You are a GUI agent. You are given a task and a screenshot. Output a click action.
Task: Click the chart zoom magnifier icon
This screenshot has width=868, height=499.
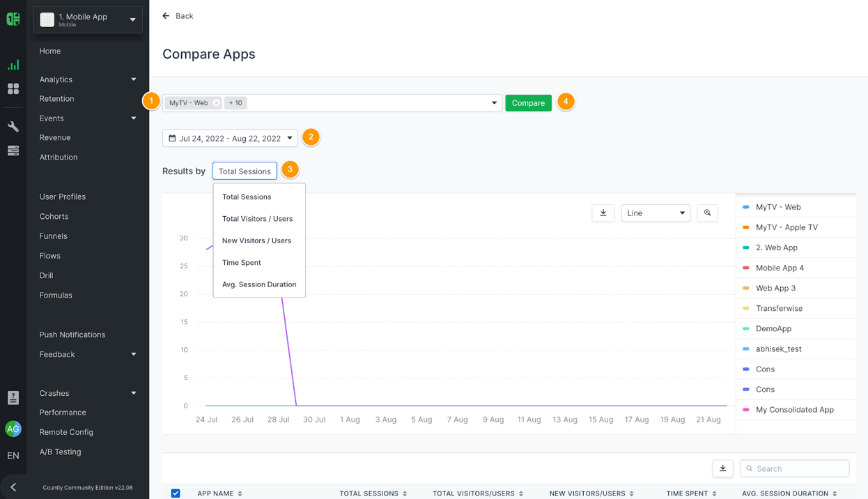pos(707,213)
